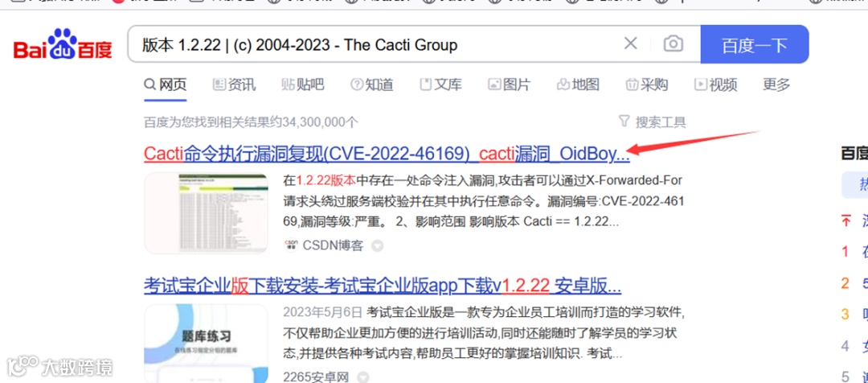
Task: Open image search via camera icon
Action: coord(674,43)
